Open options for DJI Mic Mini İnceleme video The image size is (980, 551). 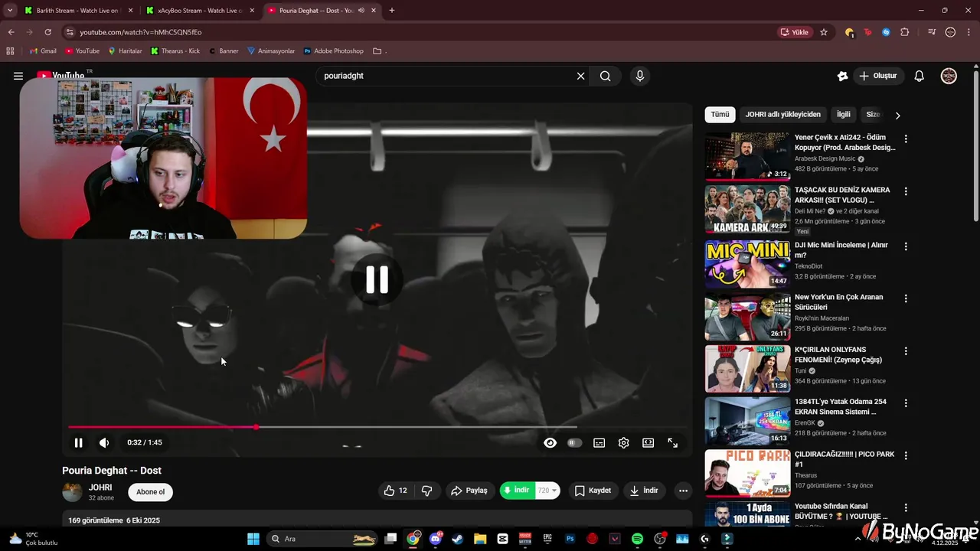pos(906,246)
